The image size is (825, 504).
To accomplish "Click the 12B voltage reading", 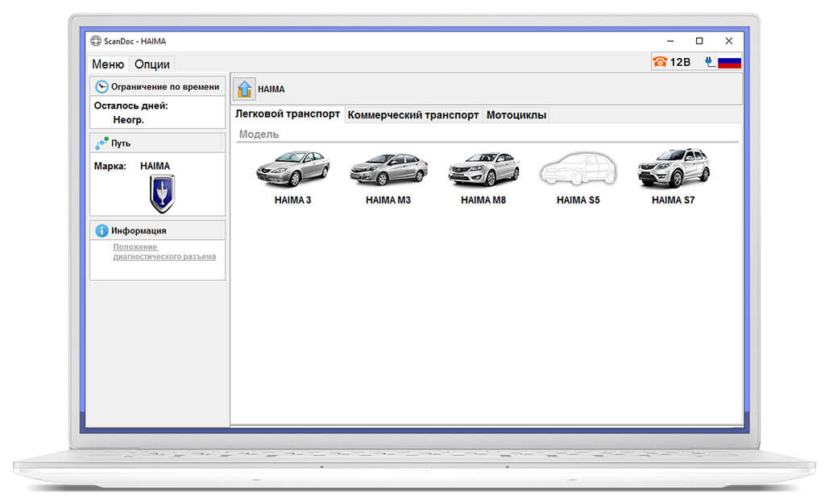I will 680,62.
